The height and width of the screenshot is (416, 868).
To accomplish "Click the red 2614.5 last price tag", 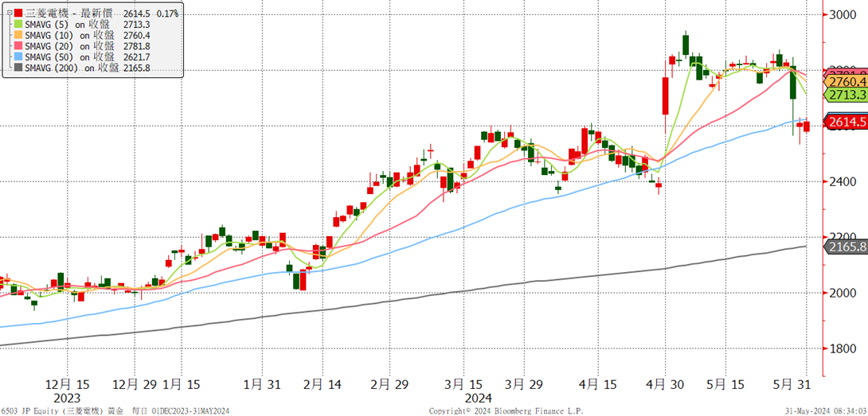I will pyautogui.click(x=847, y=122).
